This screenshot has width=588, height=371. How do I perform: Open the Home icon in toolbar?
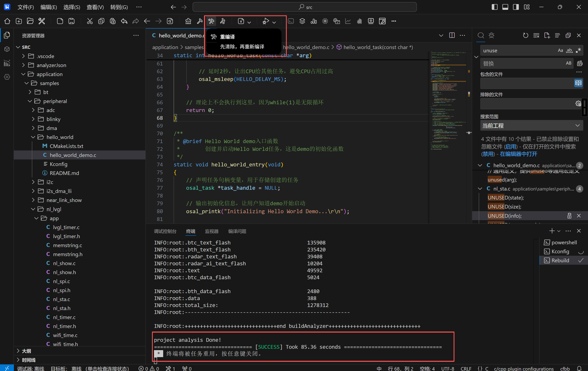[7, 21]
